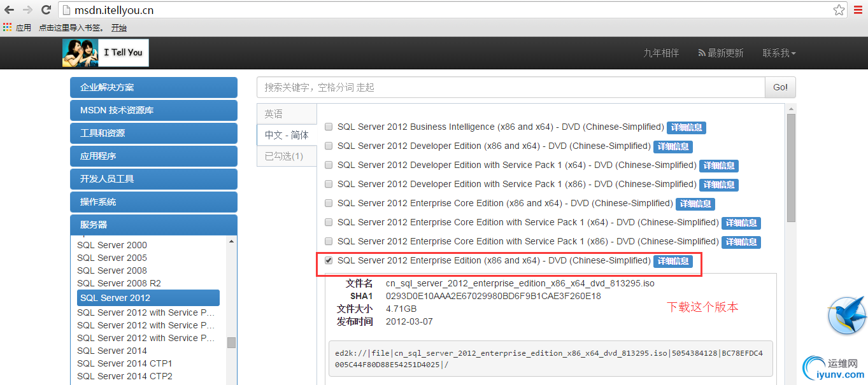Check Developer Edition with SP1 (x86) checkbox

(x=329, y=184)
